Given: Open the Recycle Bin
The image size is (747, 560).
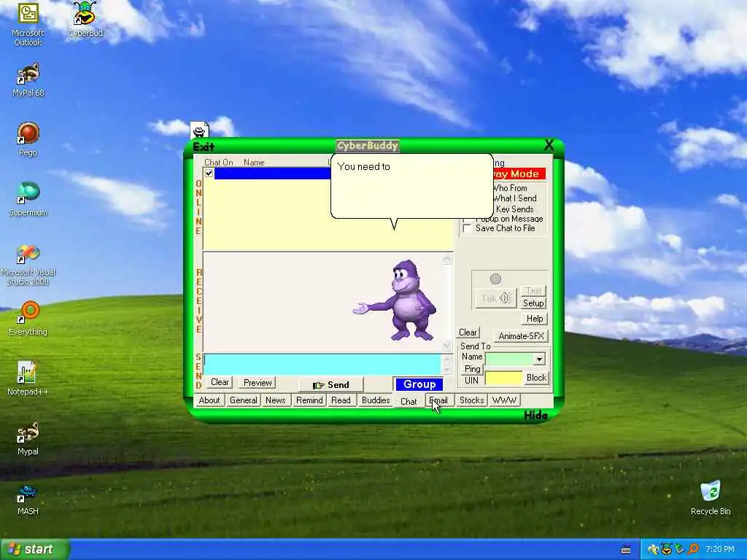Looking at the screenshot, I should coord(711,498).
